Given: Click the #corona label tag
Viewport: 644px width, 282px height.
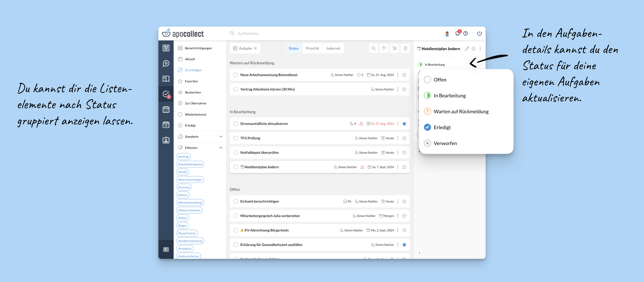Looking at the screenshot, I should click(183, 187).
